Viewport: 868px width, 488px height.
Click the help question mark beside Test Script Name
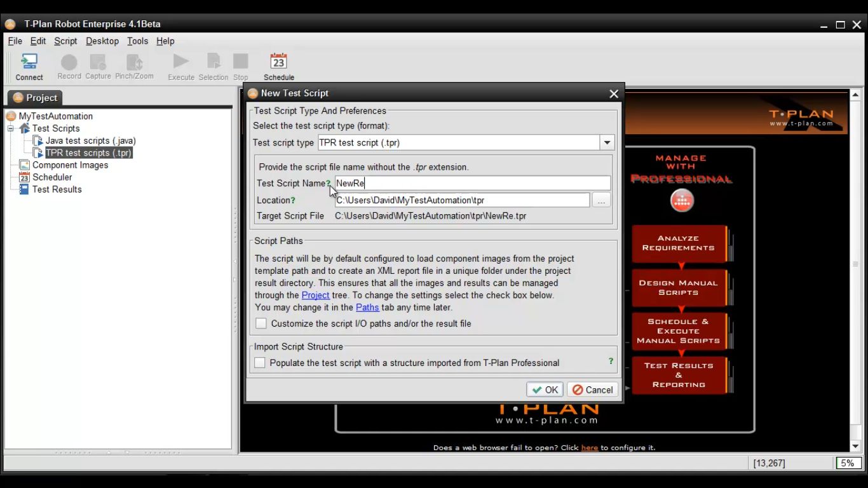tap(329, 183)
